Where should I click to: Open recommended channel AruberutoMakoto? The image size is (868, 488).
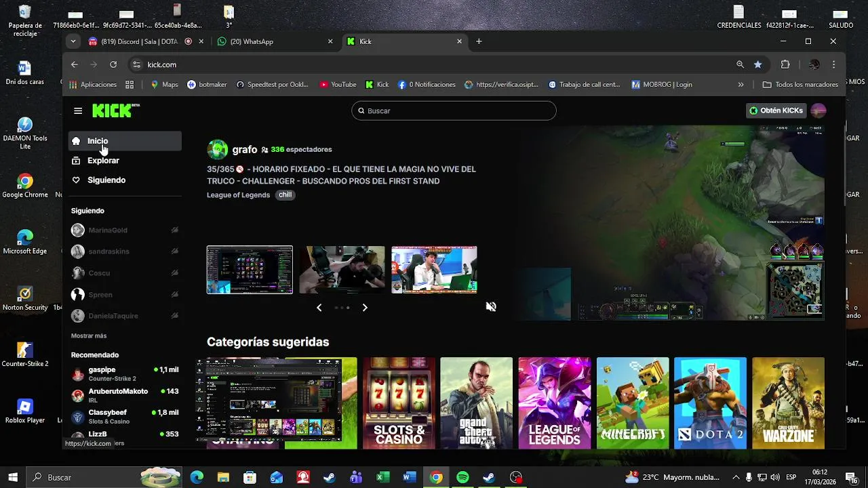[125, 395]
